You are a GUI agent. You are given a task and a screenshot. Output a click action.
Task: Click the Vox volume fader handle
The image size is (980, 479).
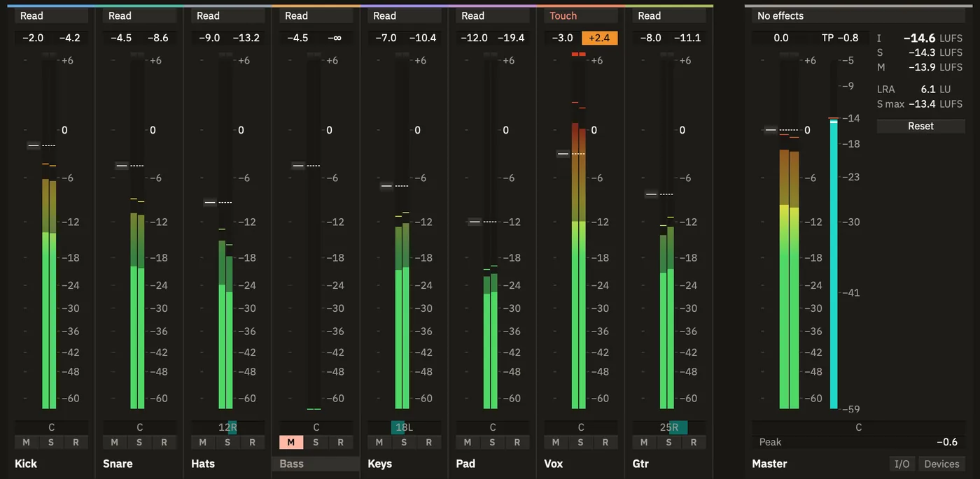coord(563,153)
